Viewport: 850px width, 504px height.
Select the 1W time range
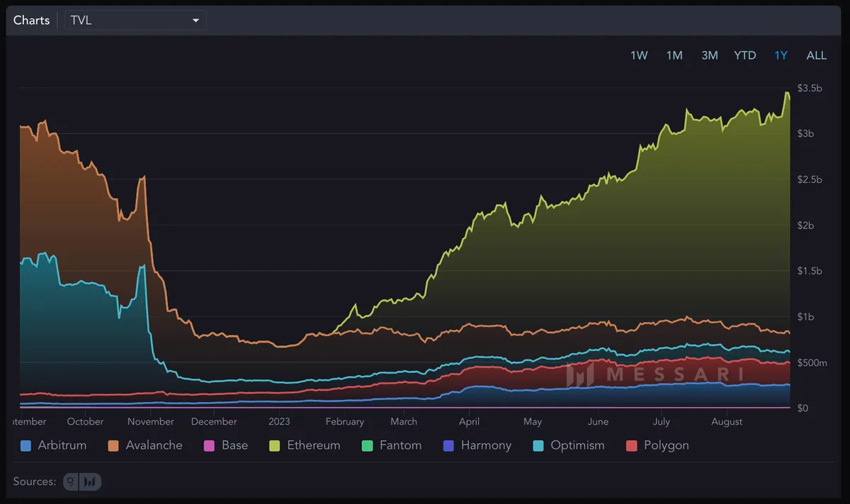(639, 55)
